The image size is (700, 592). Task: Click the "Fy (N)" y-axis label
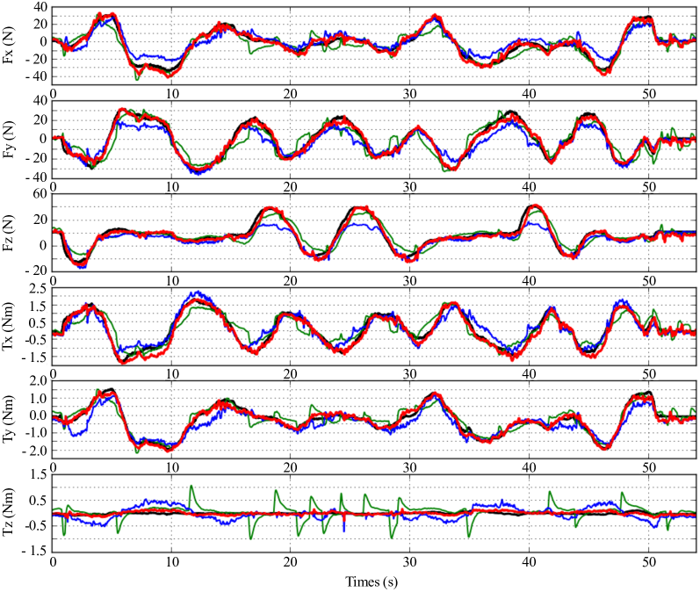click(9, 139)
